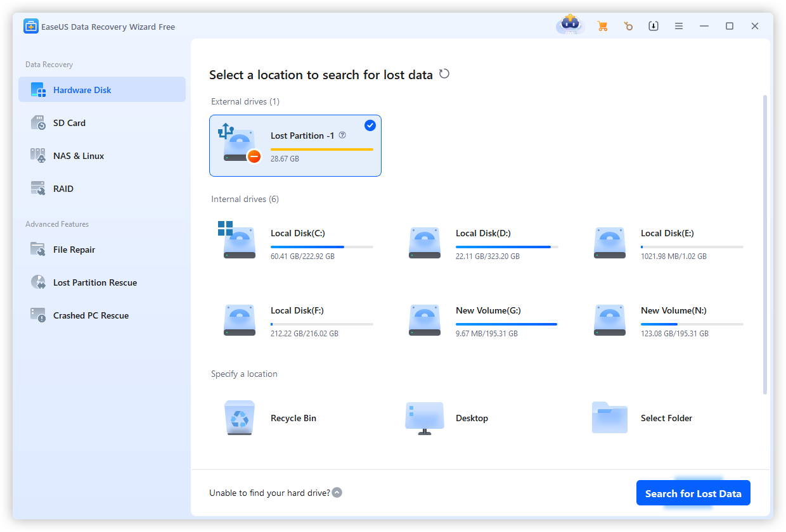Open the SD Card recovery section
Viewport: 786px width, 532px height.
(x=68, y=122)
